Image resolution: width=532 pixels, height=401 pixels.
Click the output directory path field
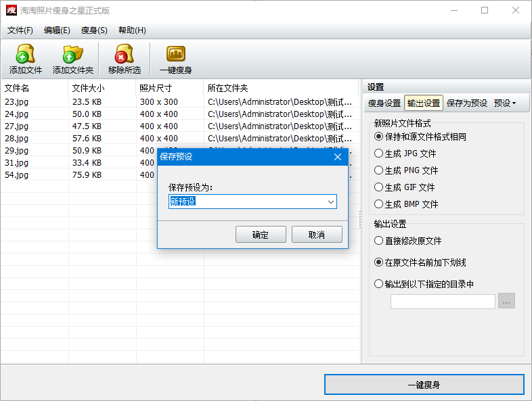click(443, 302)
